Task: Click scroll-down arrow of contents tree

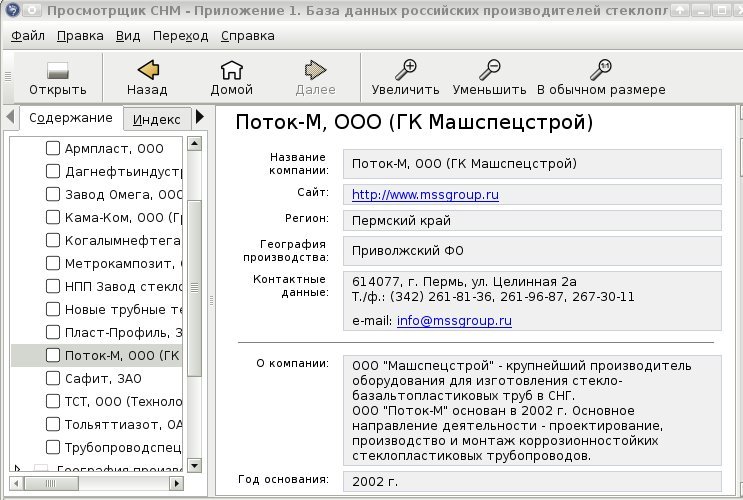Action: pyautogui.click(x=194, y=465)
